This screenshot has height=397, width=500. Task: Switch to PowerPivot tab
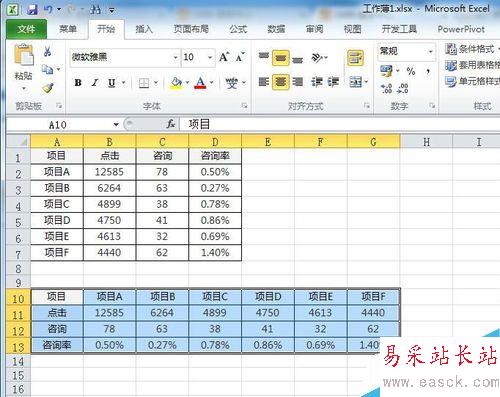461,29
